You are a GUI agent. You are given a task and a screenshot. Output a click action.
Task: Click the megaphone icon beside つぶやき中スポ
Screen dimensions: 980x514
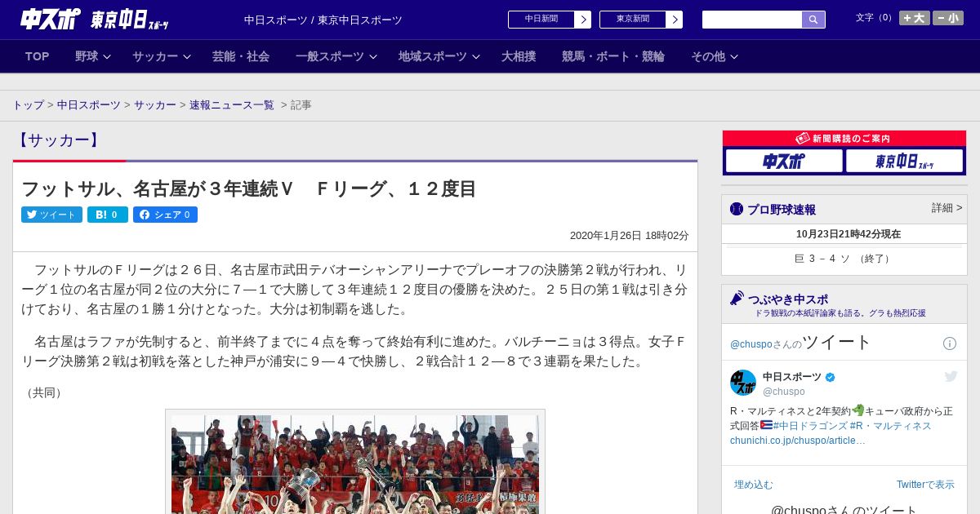click(x=737, y=298)
